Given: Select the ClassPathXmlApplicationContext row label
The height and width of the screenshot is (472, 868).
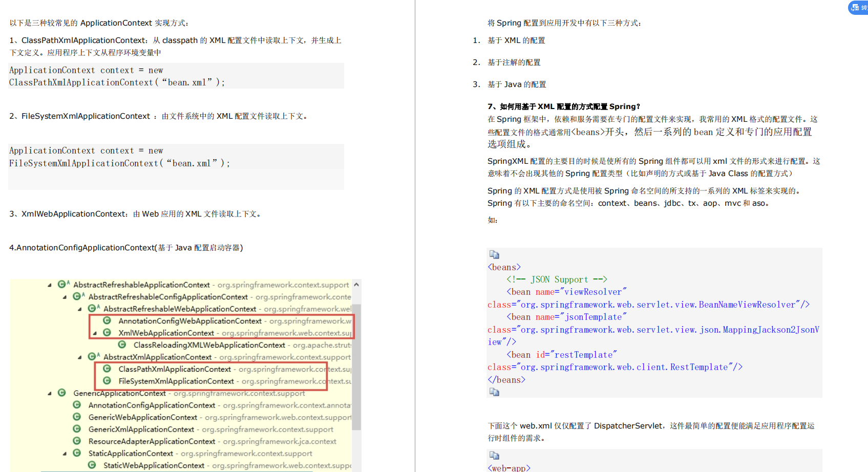Looking at the screenshot, I should point(175,369).
